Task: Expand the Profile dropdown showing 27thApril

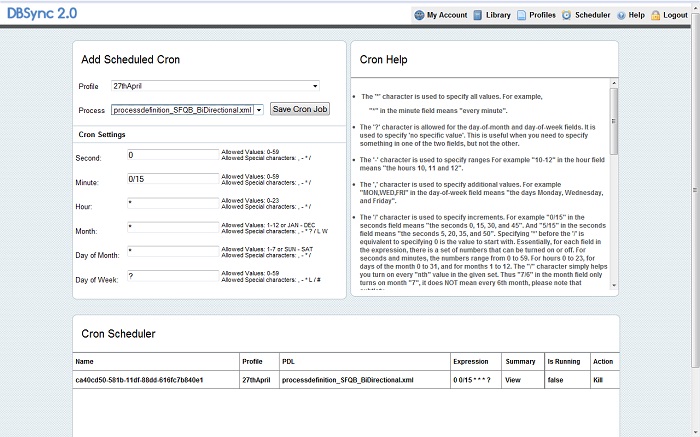Action: pyautogui.click(x=215, y=86)
